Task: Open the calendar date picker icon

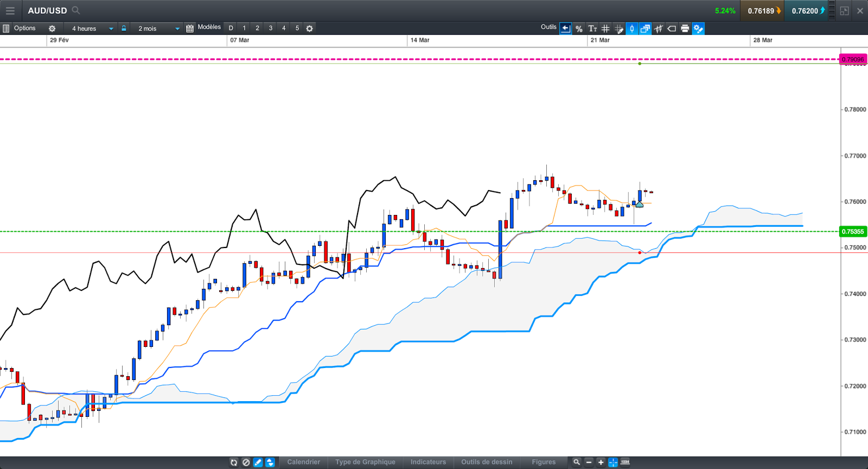Action: (x=190, y=28)
